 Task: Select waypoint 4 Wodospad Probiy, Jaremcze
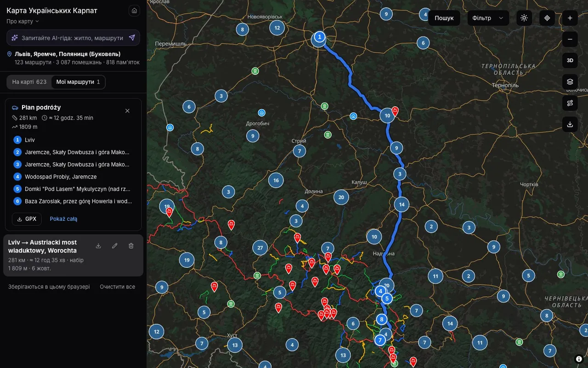[x=73, y=177]
